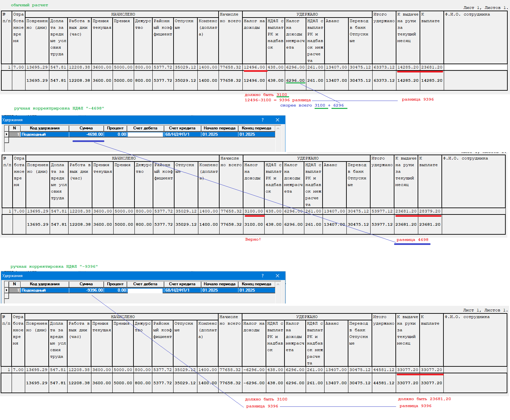Click 44581.12 in the row numbered 1
The image size is (510, 420).
point(384,370)
